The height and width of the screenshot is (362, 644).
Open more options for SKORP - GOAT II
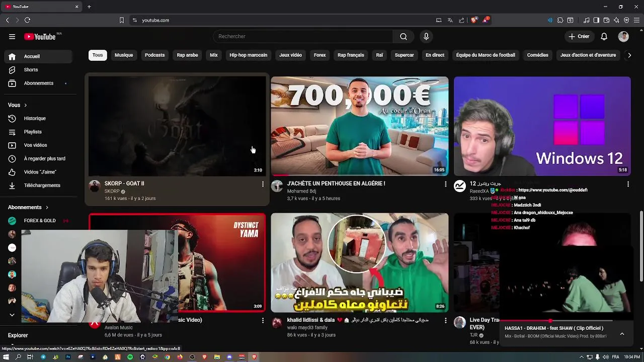[262, 185]
